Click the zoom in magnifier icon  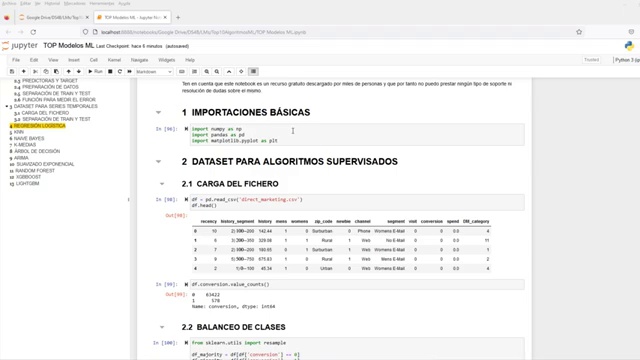tap(207, 71)
